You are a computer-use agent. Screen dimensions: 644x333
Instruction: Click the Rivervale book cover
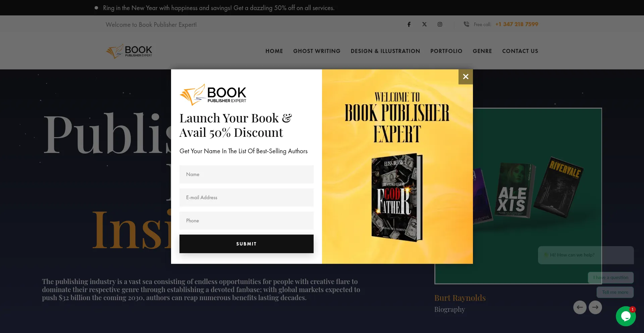[x=558, y=187]
